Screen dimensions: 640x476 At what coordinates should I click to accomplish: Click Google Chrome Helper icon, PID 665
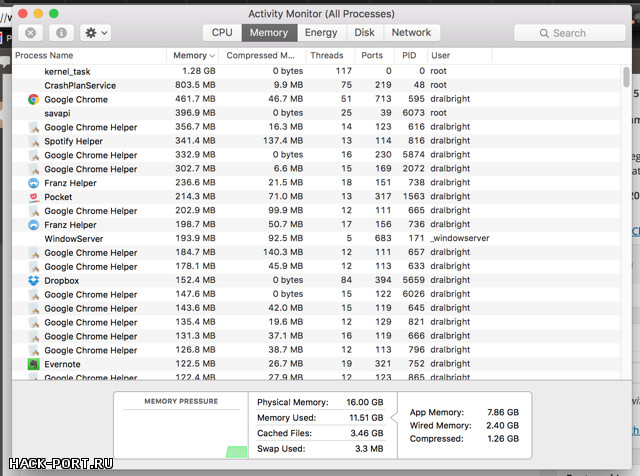(x=33, y=211)
